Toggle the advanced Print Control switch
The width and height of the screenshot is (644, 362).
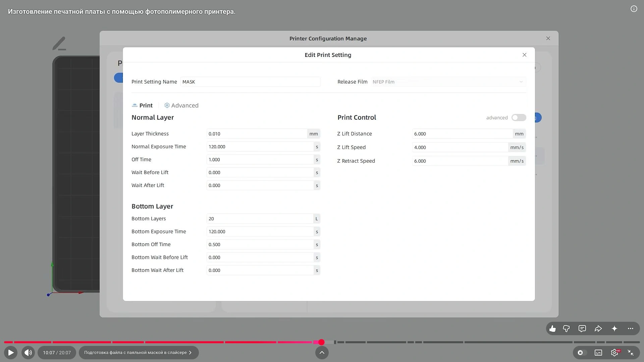[x=519, y=118]
